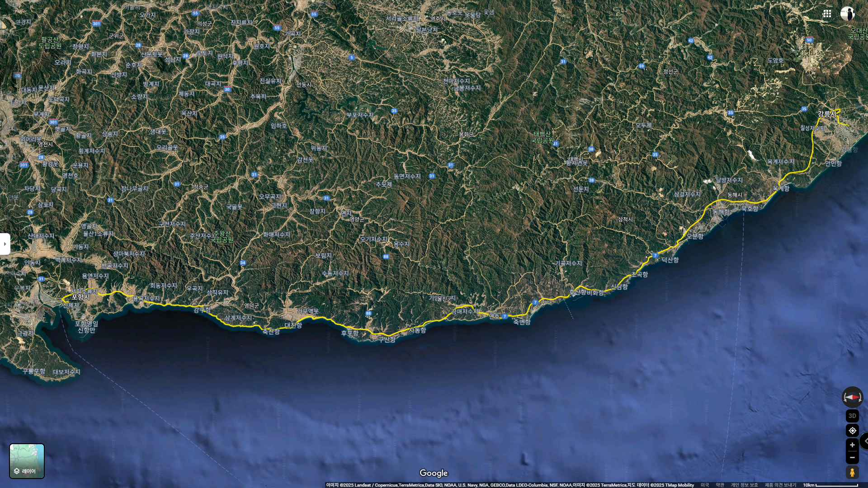Screen dimensions: 868x488
Task: Open the Google apps grid
Action: (827, 14)
